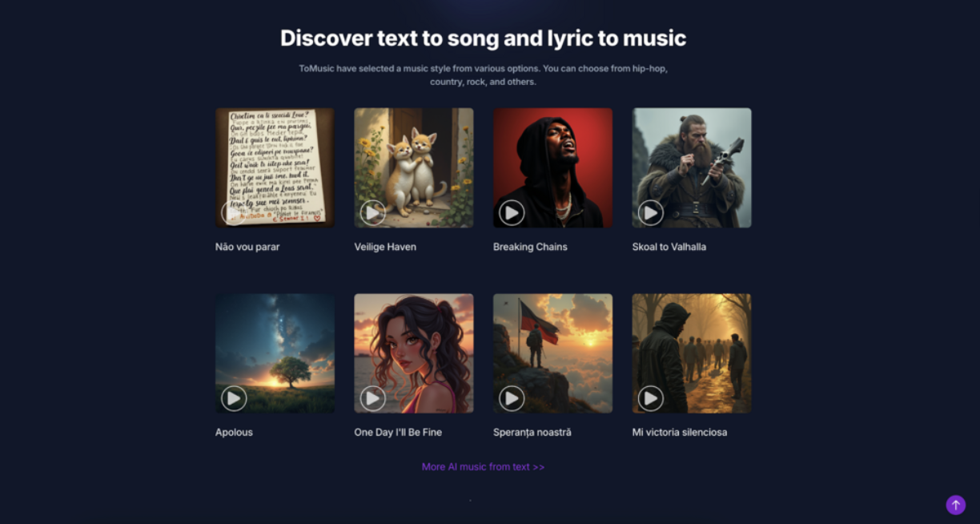The width and height of the screenshot is (980, 524).
Task: Select the Mi victoria silenciosa title
Action: click(x=680, y=432)
